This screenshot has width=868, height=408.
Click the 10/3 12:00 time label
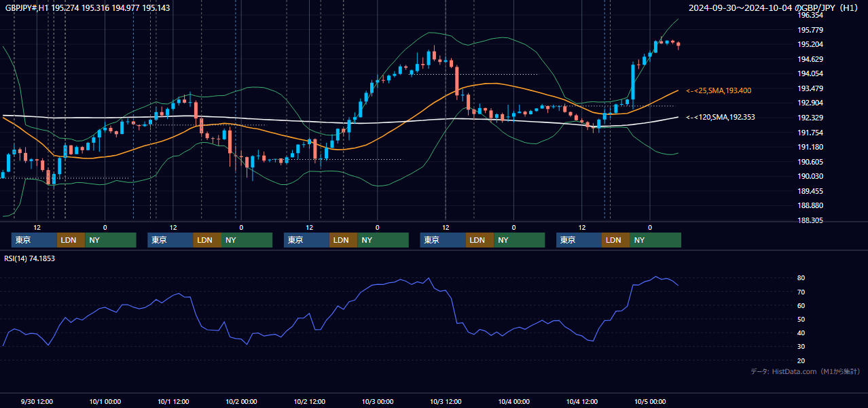(446, 402)
